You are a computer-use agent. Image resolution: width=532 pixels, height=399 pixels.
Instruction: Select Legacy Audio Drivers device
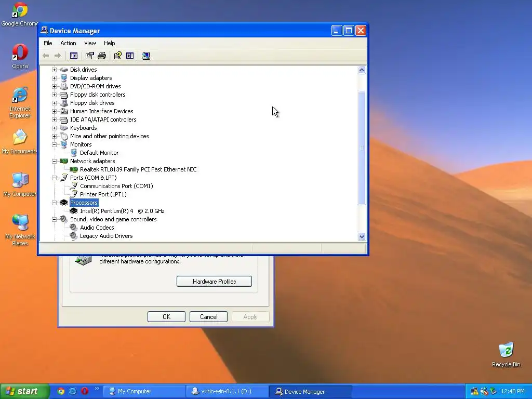[106, 236]
